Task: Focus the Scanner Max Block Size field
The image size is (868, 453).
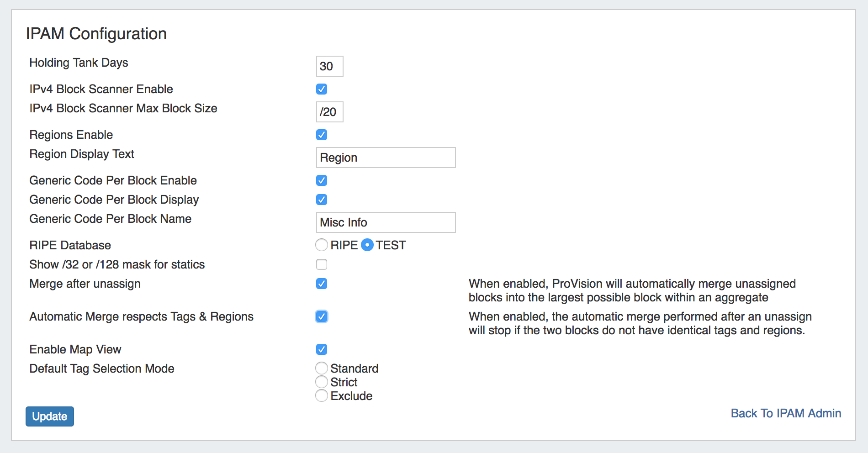Action: pyautogui.click(x=329, y=112)
